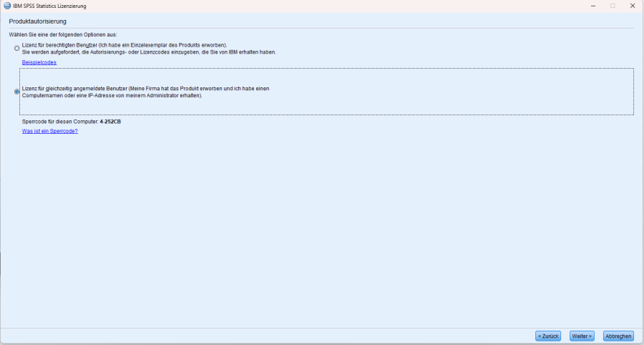Click the IBM SPSS Statistics title bar icon
Viewport: 644px width, 345px height.
[x=7, y=6]
